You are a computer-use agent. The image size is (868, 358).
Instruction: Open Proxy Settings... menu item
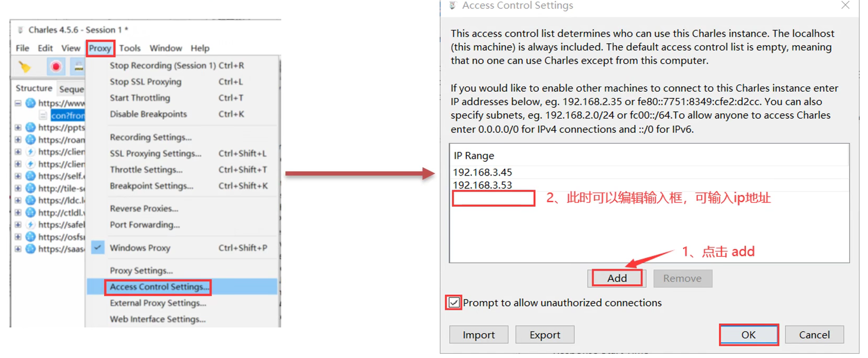tap(182, 270)
